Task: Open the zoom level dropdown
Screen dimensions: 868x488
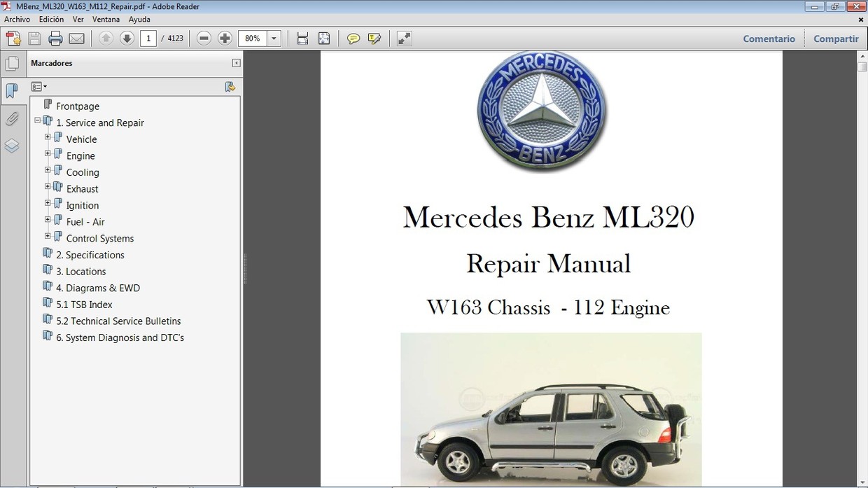Action: [x=274, y=39]
